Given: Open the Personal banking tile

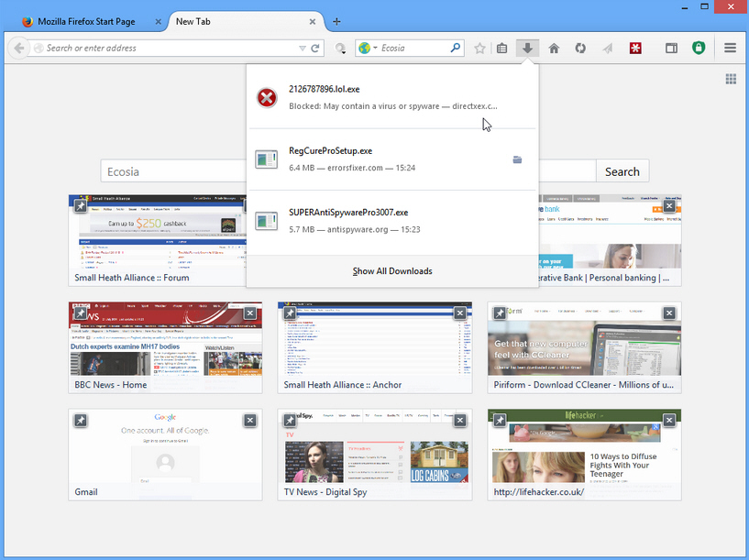Looking at the screenshot, I should [x=610, y=240].
